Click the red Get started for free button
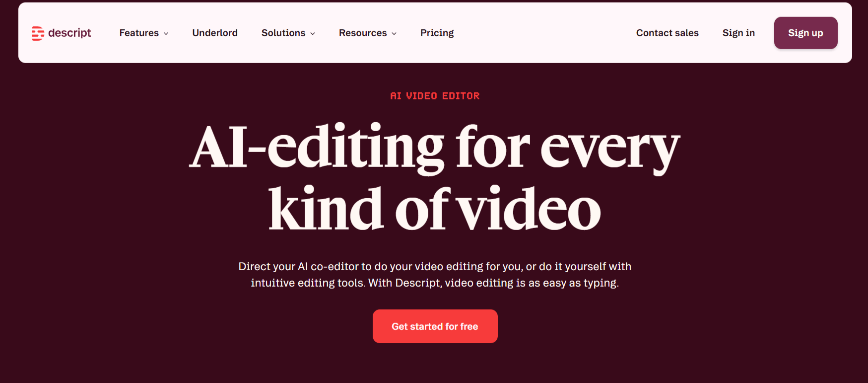Viewport: 868px width, 383px height. click(435, 326)
